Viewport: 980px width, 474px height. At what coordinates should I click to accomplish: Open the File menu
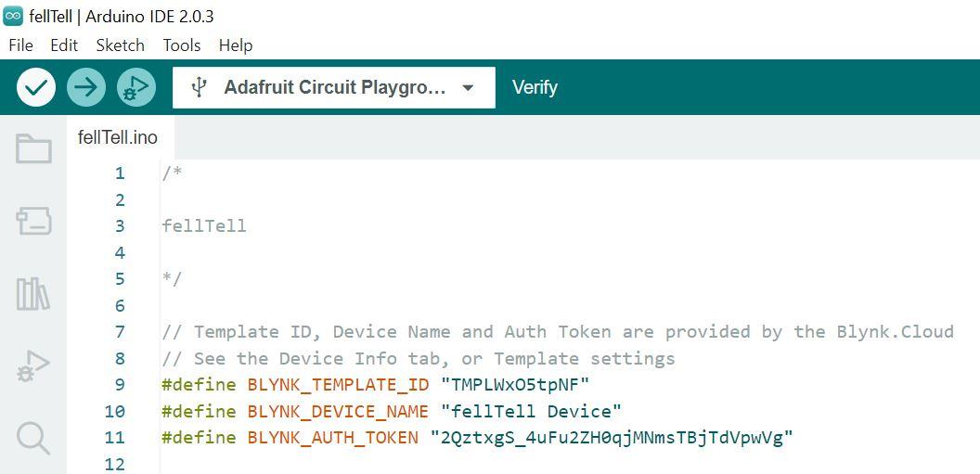pyautogui.click(x=20, y=45)
